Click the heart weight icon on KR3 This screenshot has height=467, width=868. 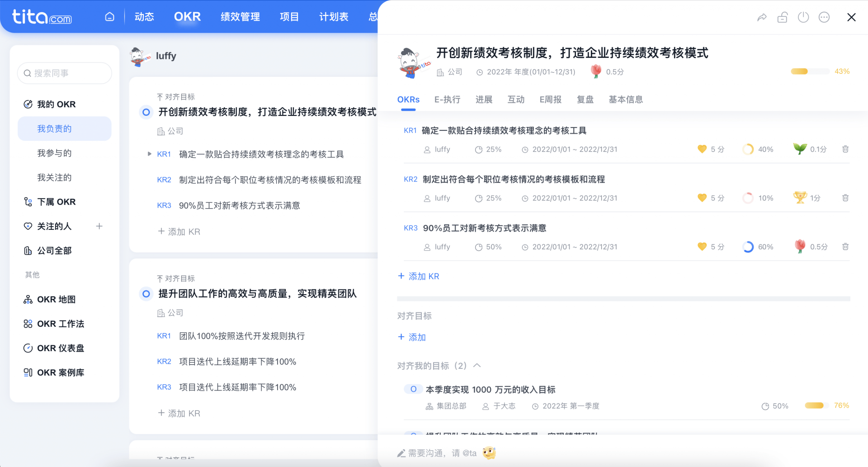(x=702, y=247)
